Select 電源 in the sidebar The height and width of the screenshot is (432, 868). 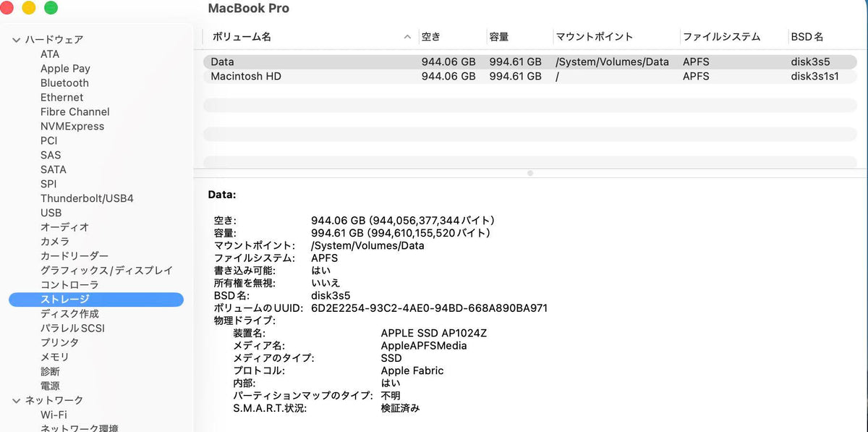coord(50,386)
